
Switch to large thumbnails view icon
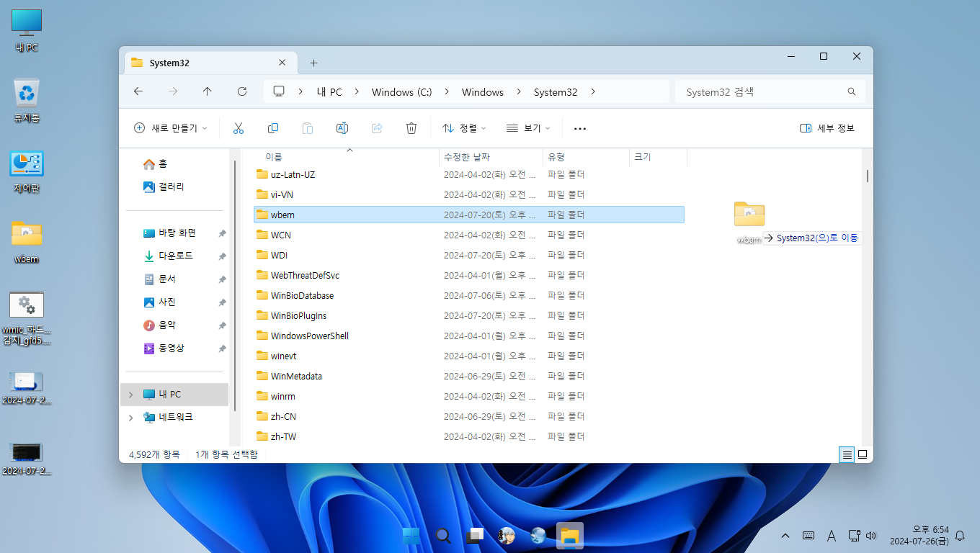(862, 454)
